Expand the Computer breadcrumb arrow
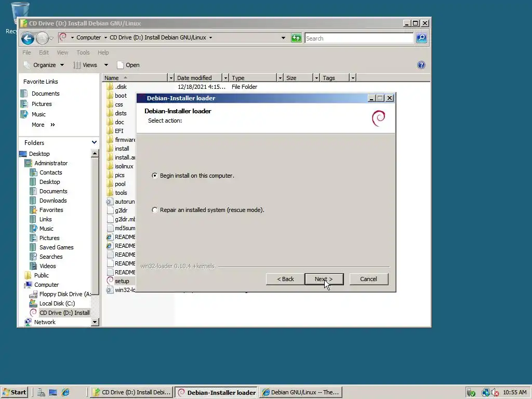Image resolution: width=532 pixels, height=399 pixels. [x=105, y=37]
